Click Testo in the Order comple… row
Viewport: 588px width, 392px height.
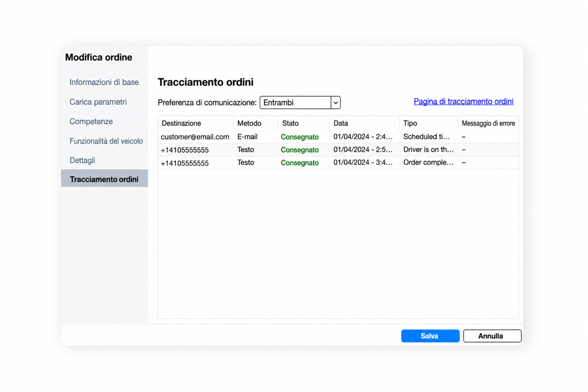pyautogui.click(x=246, y=163)
